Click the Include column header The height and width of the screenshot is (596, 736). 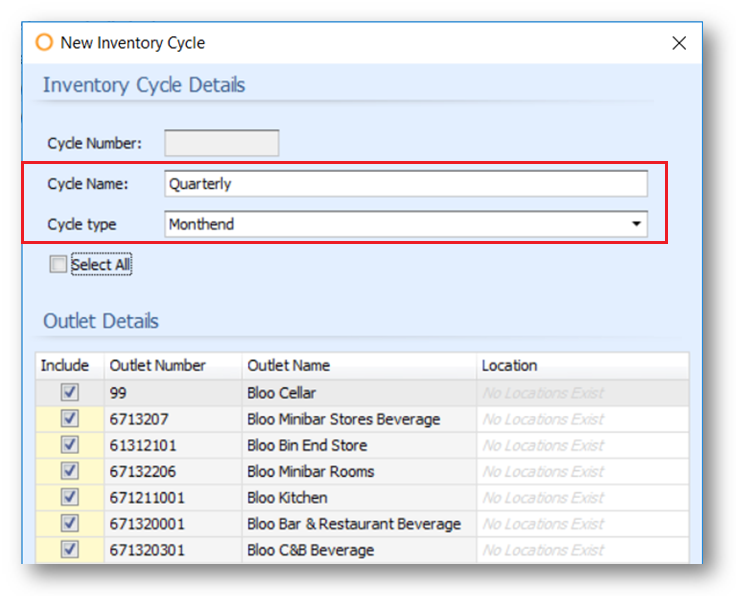click(x=65, y=366)
